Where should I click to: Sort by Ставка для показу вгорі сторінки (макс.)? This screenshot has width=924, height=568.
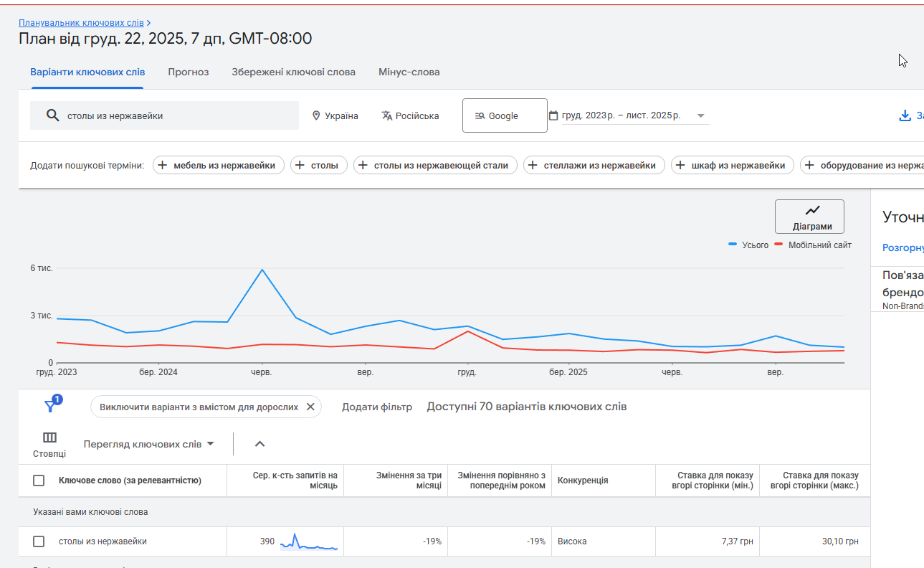coord(814,481)
